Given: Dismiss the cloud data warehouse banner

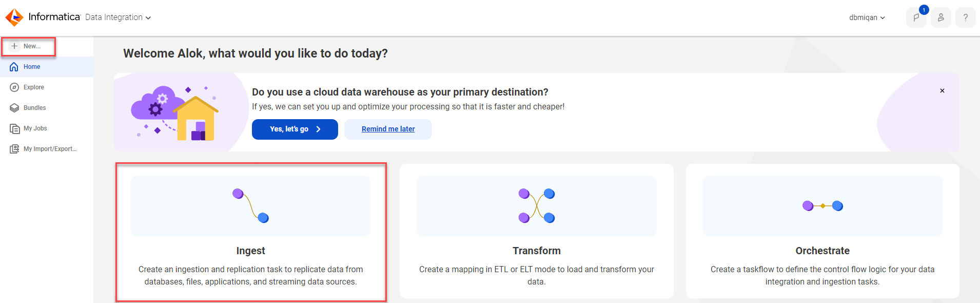Looking at the screenshot, I should 942,91.
